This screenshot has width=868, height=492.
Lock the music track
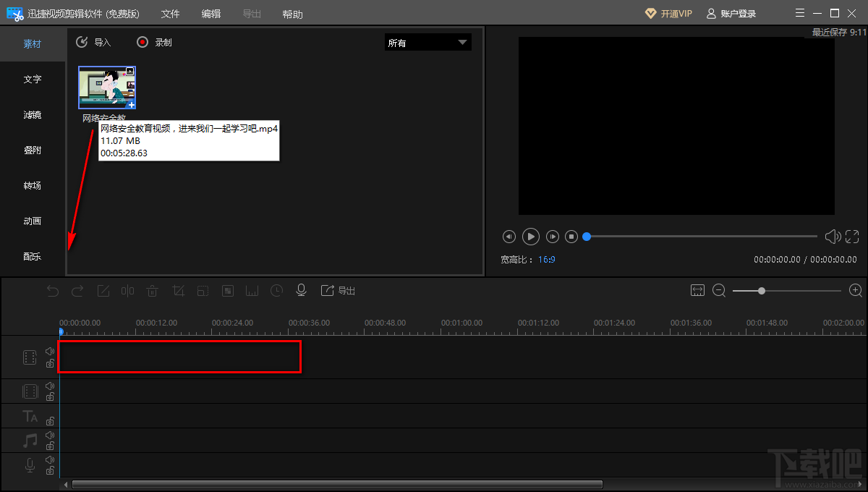(x=50, y=446)
